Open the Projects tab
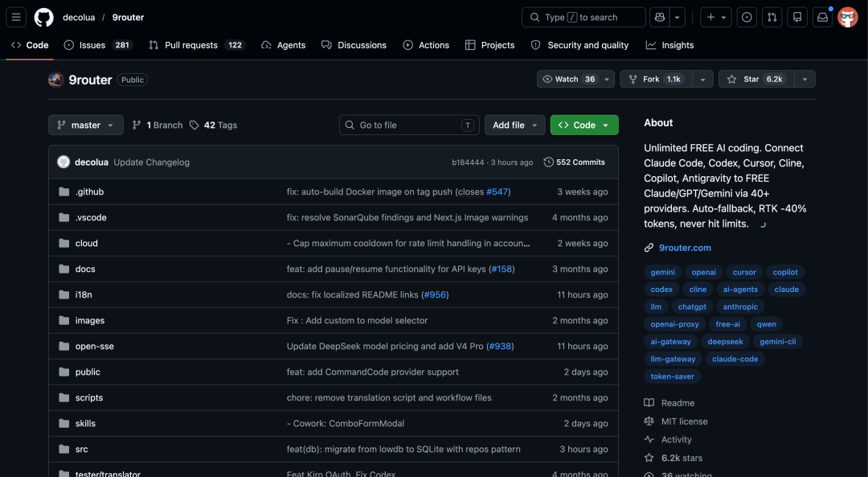The width and height of the screenshot is (868, 477). tap(490, 45)
